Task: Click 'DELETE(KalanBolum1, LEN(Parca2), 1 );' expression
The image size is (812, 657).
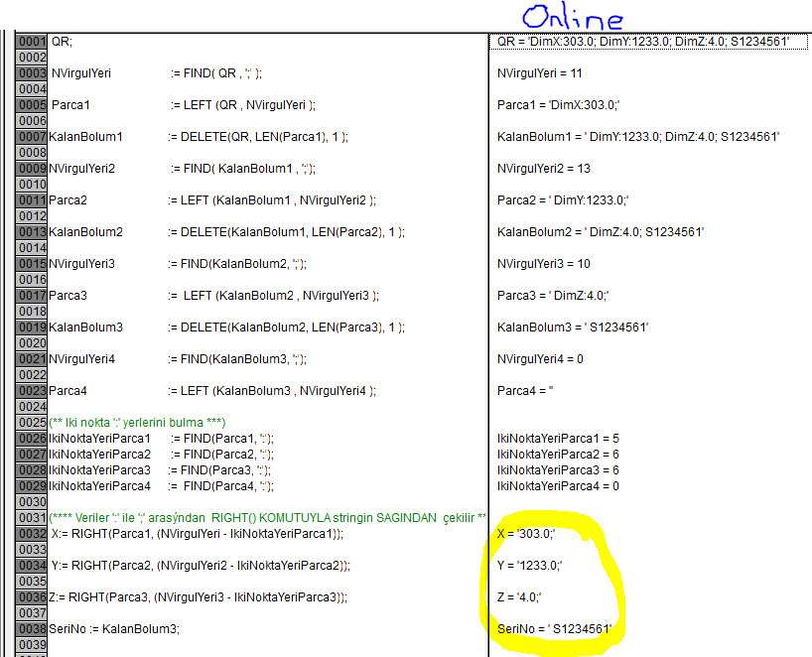Action: tap(293, 232)
